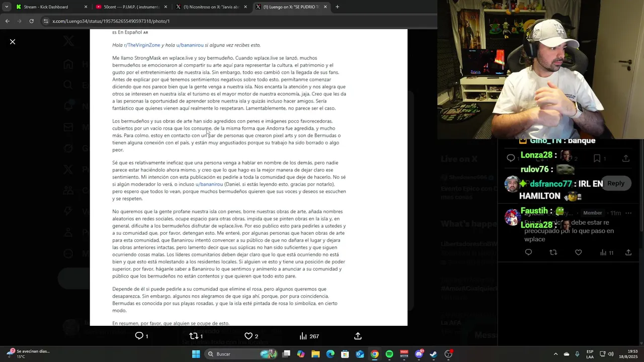
Task: Close the Niconitroso on X tab
Action: pos(246,7)
